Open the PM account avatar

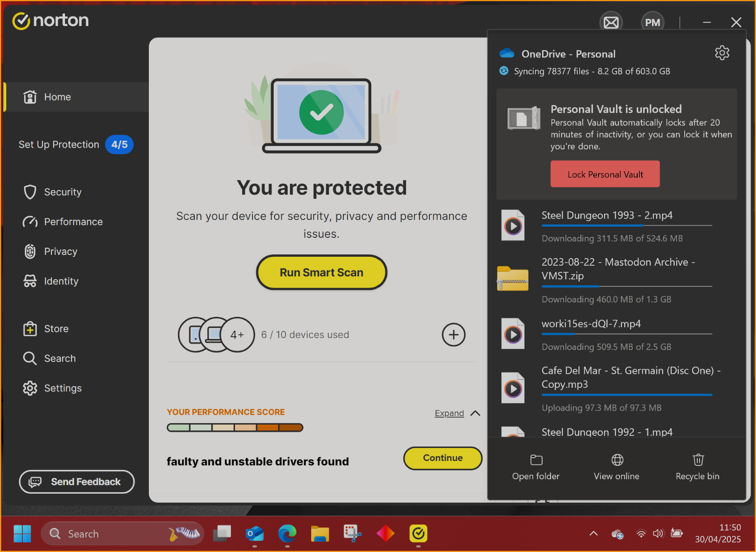click(x=652, y=22)
